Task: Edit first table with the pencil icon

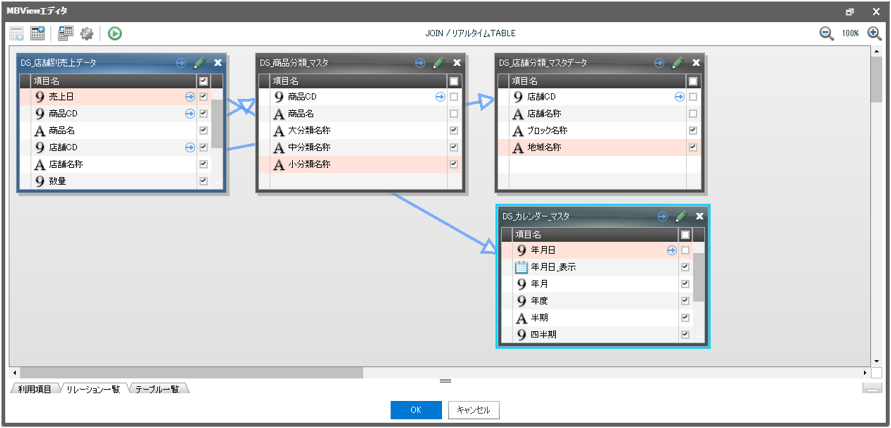Action: point(199,63)
